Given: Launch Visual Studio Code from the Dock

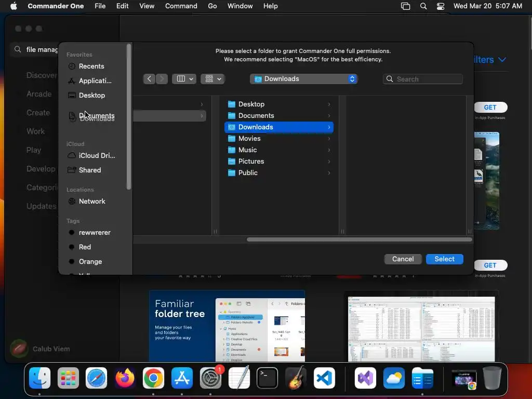Looking at the screenshot, I should (324, 378).
